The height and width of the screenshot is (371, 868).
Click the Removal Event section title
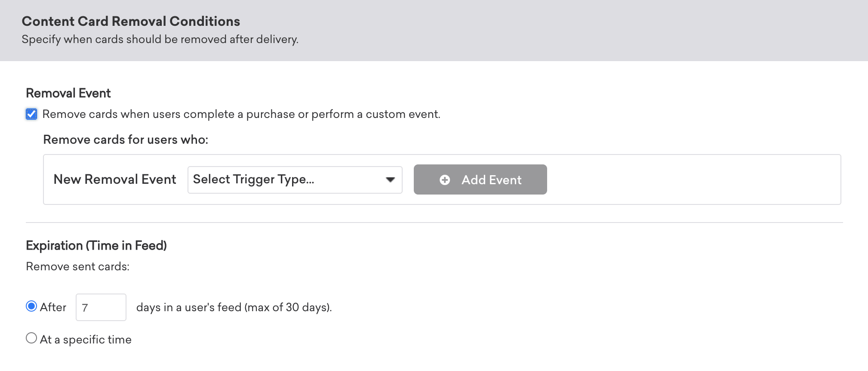pos(68,93)
